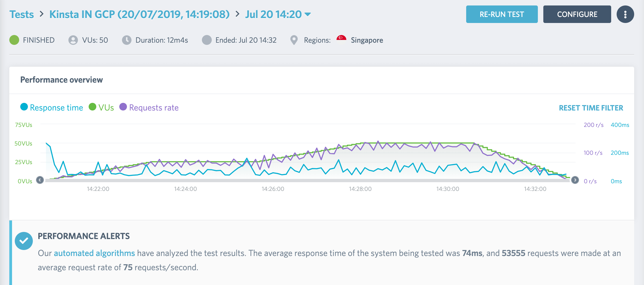
Task: Click the Singapore flag icon
Action: 341,38
